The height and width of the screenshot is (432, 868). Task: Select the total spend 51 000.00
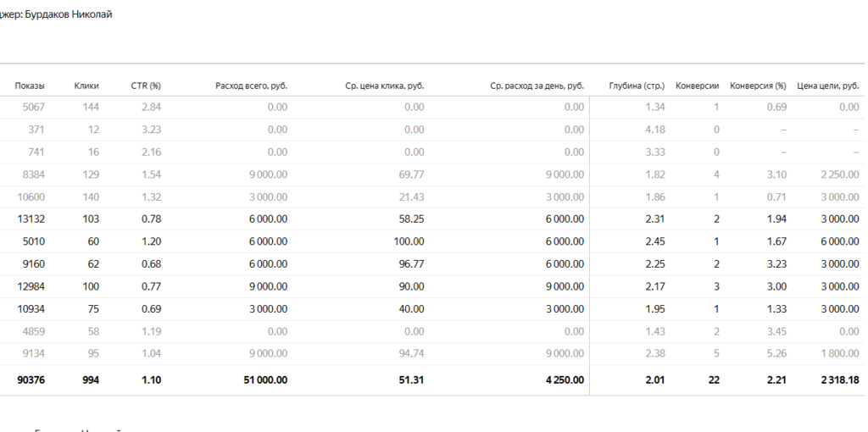265,380
